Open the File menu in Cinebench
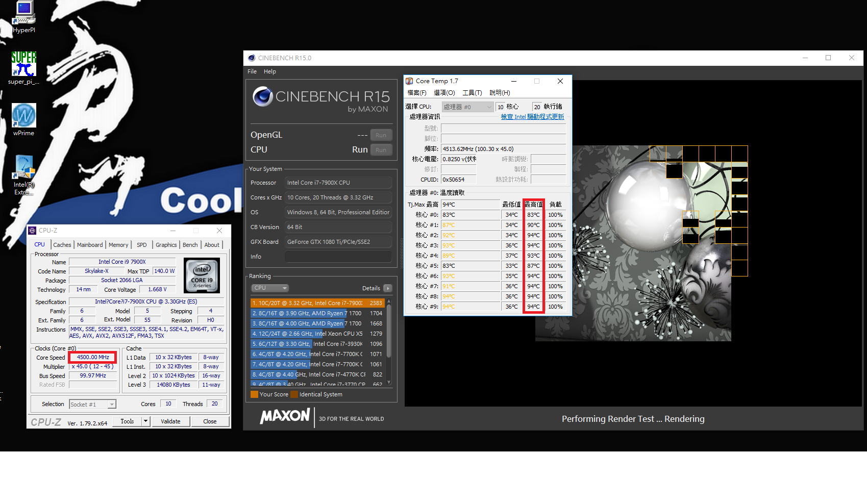This screenshot has width=867, height=504. [252, 71]
